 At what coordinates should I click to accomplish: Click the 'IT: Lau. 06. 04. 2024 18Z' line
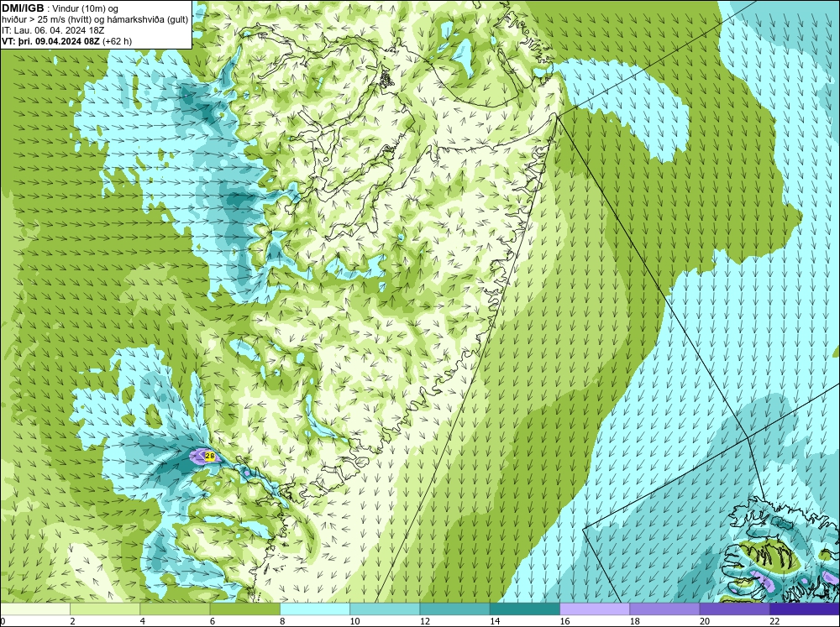pyautogui.click(x=53, y=30)
